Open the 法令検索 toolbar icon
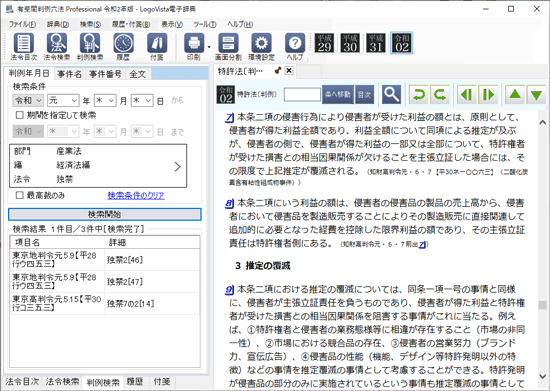The width and height of the screenshot is (550, 391). [x=57, y=47]
